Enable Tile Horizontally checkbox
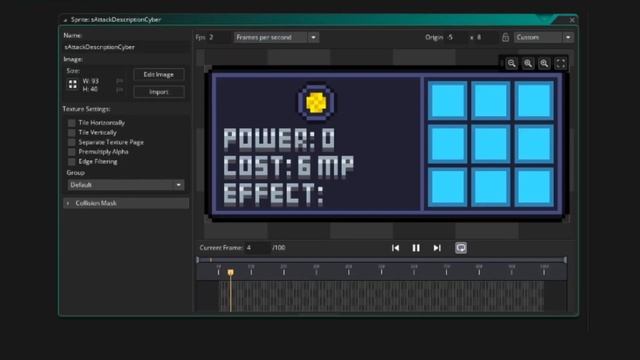 click(x=72, y=123)
